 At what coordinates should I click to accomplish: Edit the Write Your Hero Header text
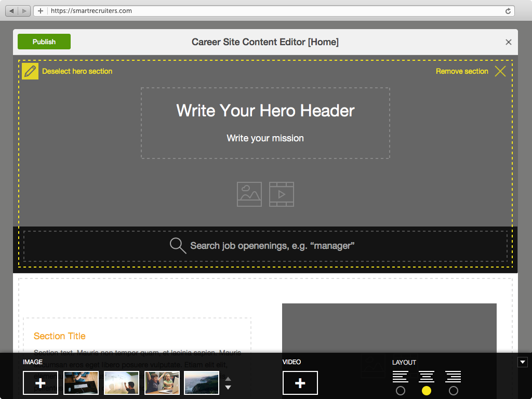pyautogui.click(x=265, y=111)
